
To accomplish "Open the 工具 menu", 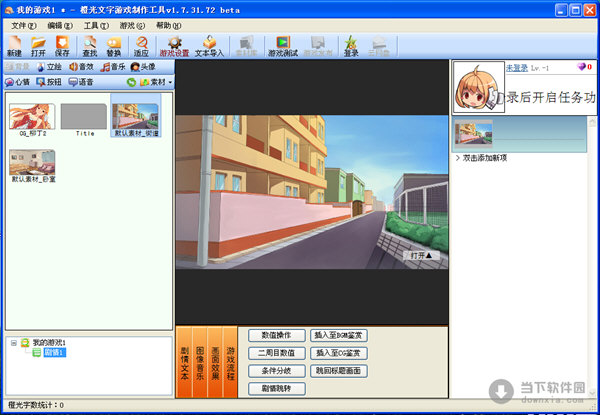I will pos(96,26).
